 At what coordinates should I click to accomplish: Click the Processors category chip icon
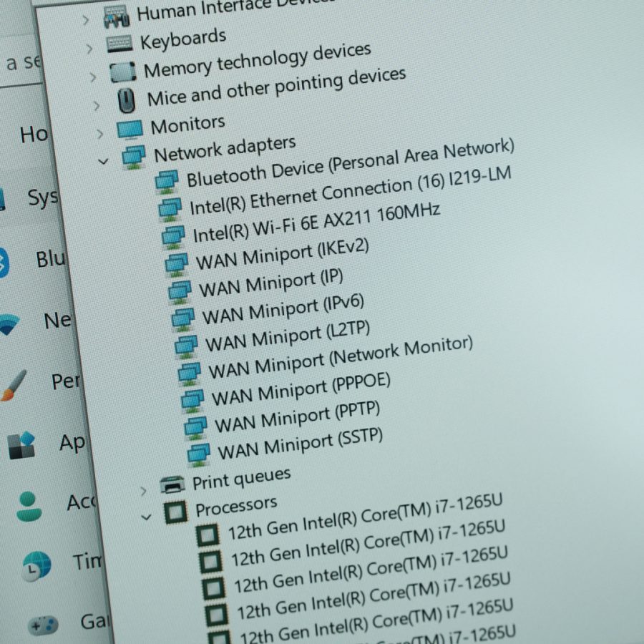pyautogui.click(x=175, y=512)
